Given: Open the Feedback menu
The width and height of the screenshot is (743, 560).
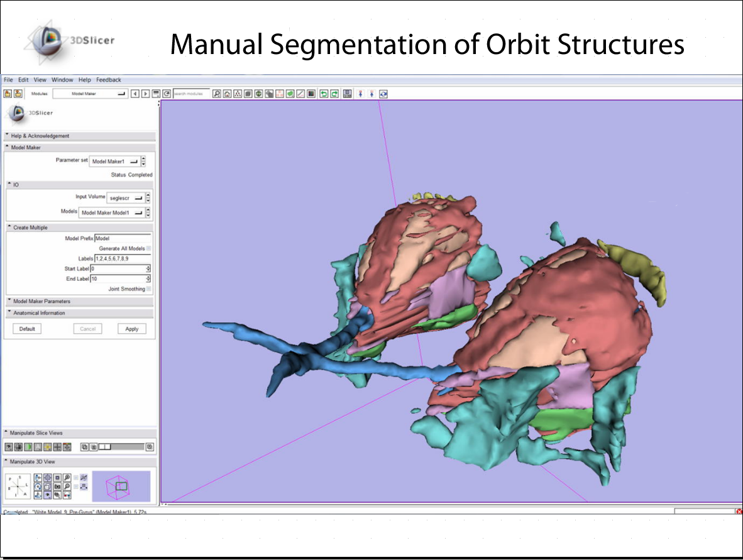Looking at the screenshot, I should click(109, 80).
